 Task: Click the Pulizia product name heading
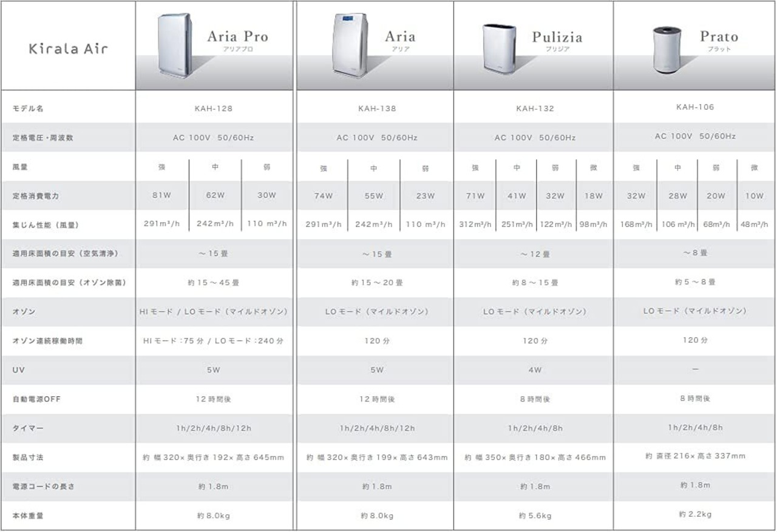(x=557, y=37)
